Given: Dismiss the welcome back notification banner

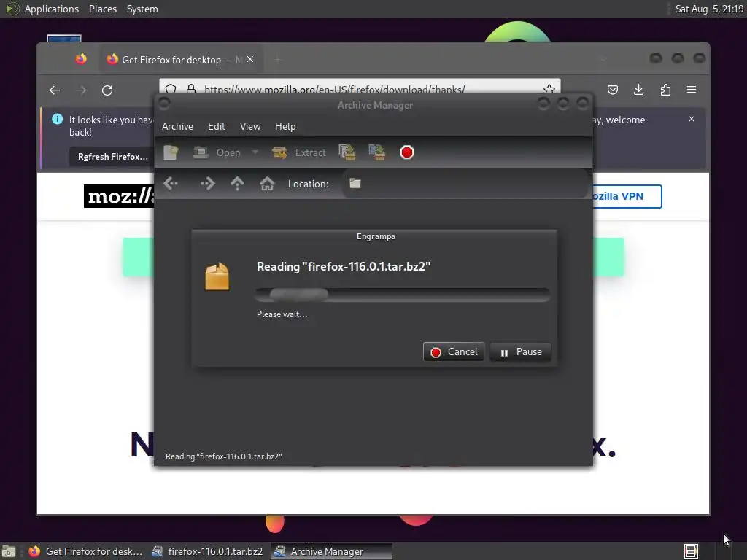Looking at the screenshot, I should [692, 119].
